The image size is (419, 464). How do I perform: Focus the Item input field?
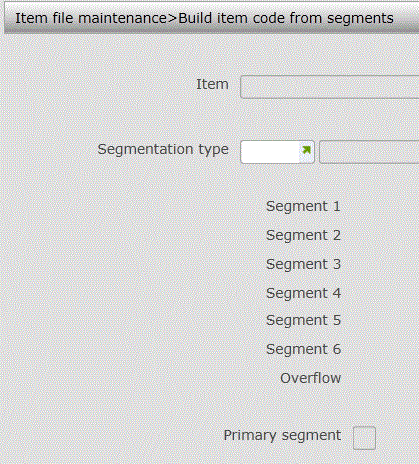point(329,87)
